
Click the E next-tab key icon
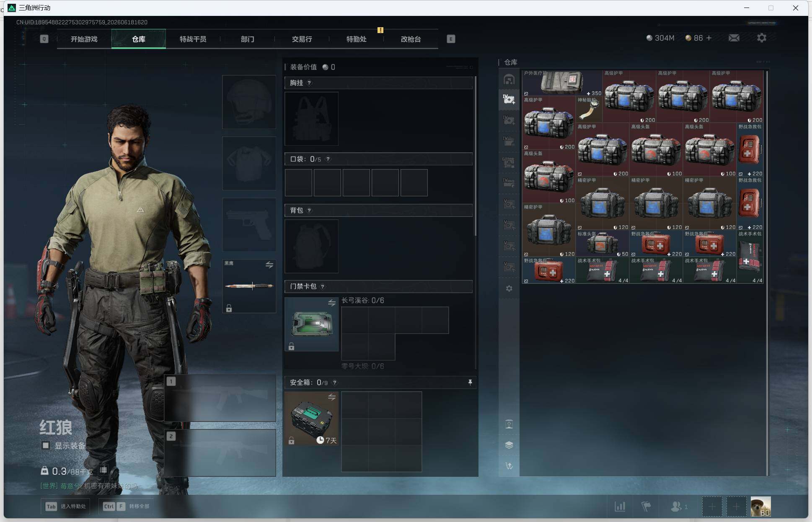click(451, 39)
